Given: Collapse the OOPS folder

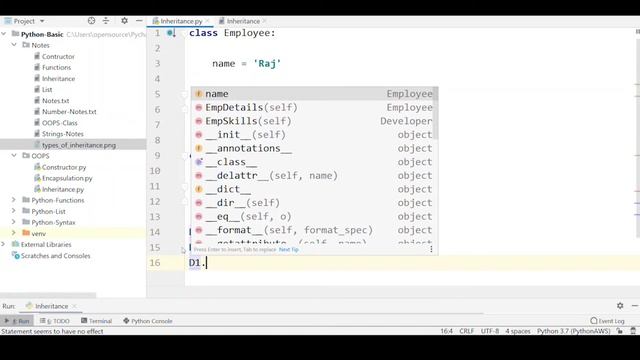Looking at the screenshot, I should click(x=14, y=156).
